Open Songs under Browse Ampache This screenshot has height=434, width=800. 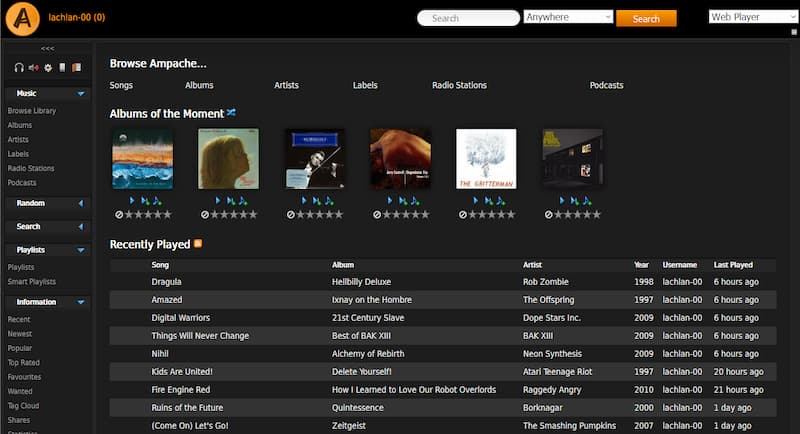[x=121, y=85]
